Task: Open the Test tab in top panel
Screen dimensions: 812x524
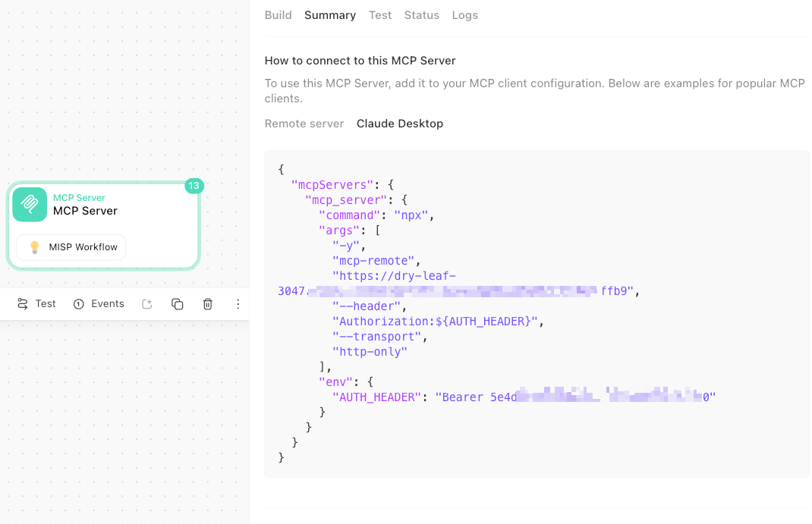Action: pos(380,15)
